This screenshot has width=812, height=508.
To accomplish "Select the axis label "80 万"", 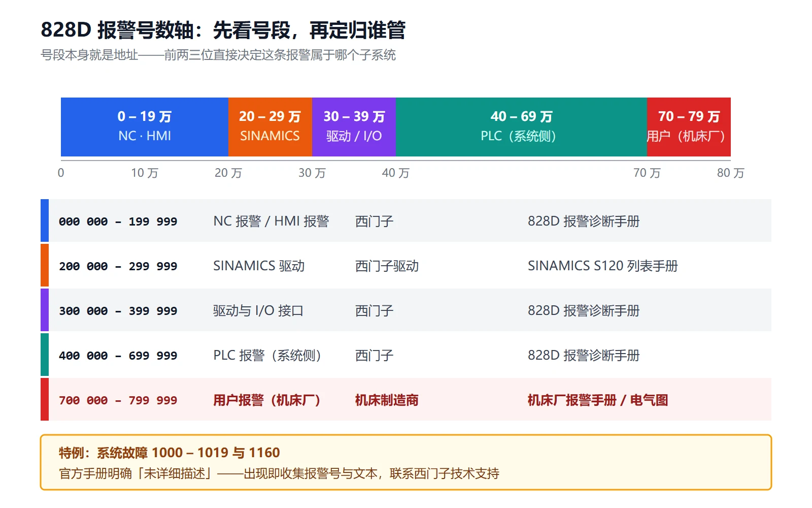I will click(731, 173).
